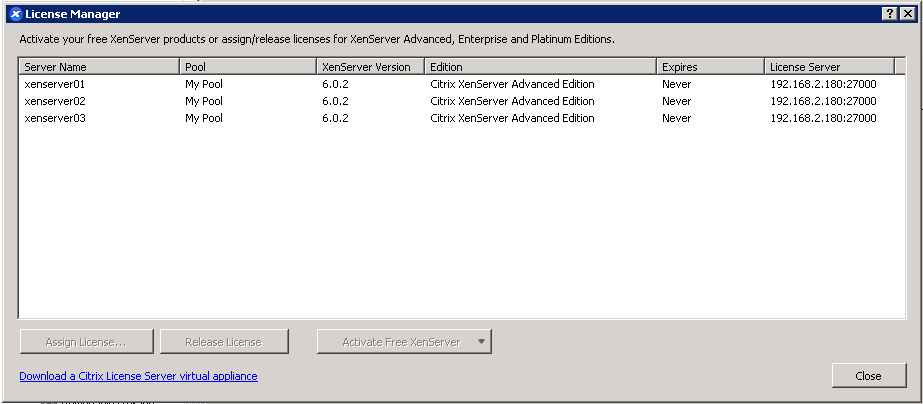Click the Never expiry cell for xenserver03
The image size is (923, 404).
click(676, 118)
